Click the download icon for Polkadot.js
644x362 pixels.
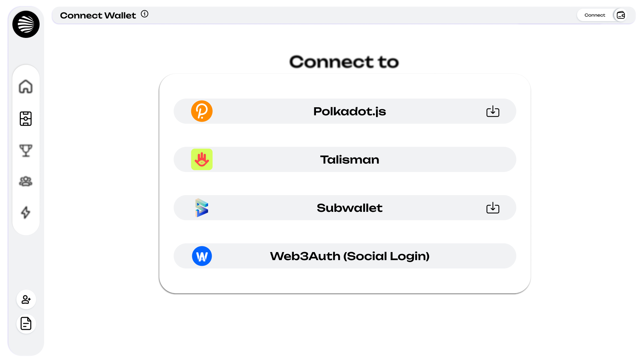[x=493, y=111]
